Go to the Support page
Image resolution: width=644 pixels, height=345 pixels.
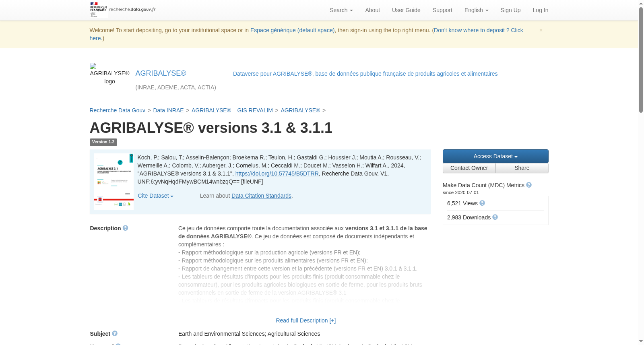click(x=442, y=10)
